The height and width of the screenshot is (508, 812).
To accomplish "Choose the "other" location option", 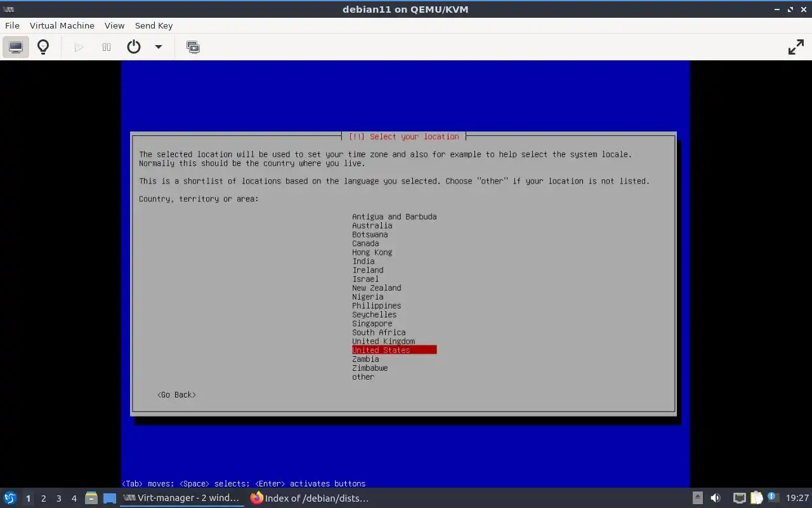I will [x=363, y=377].
